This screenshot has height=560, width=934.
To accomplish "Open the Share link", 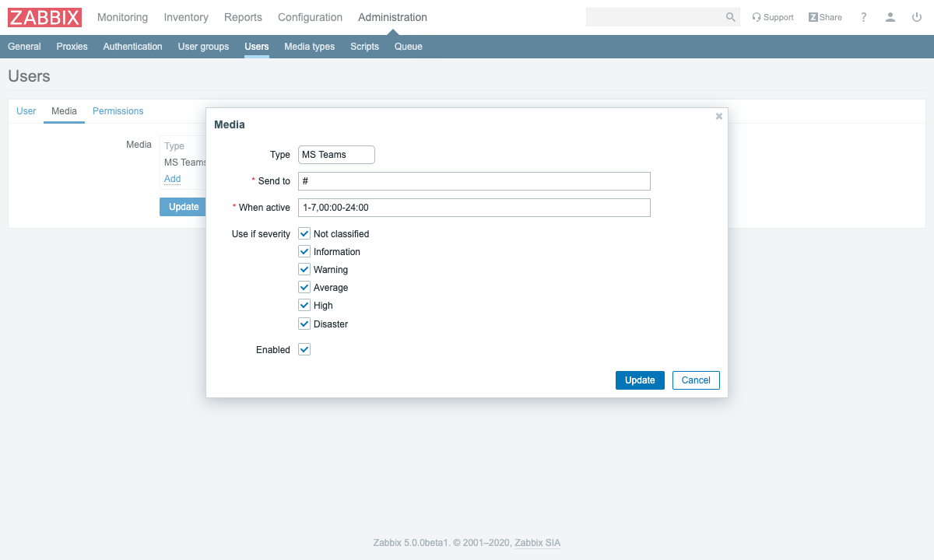I will pyautogui.click(x=825, y=17).
